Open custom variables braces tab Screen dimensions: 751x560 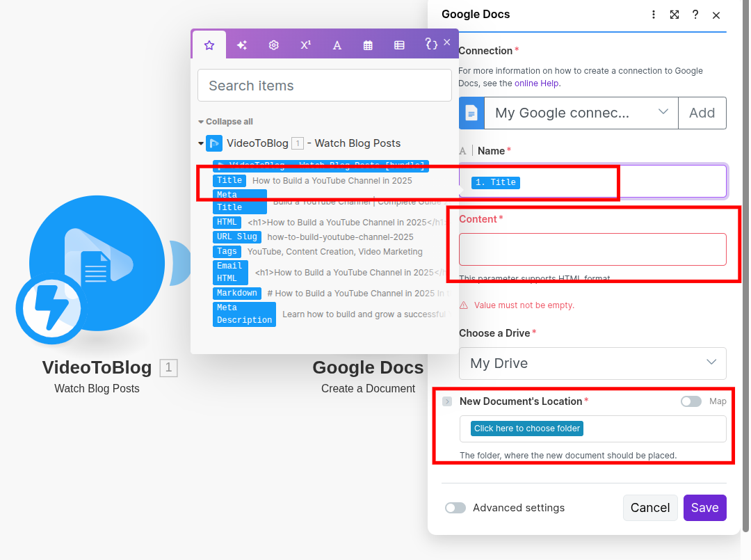coord(431,44)
